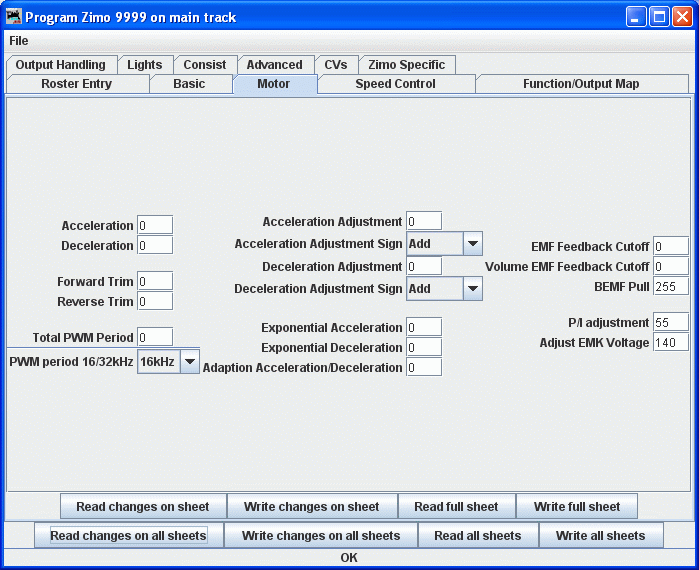
Task: Click Read changes on sheet button
Action: (x=143, y=506)
